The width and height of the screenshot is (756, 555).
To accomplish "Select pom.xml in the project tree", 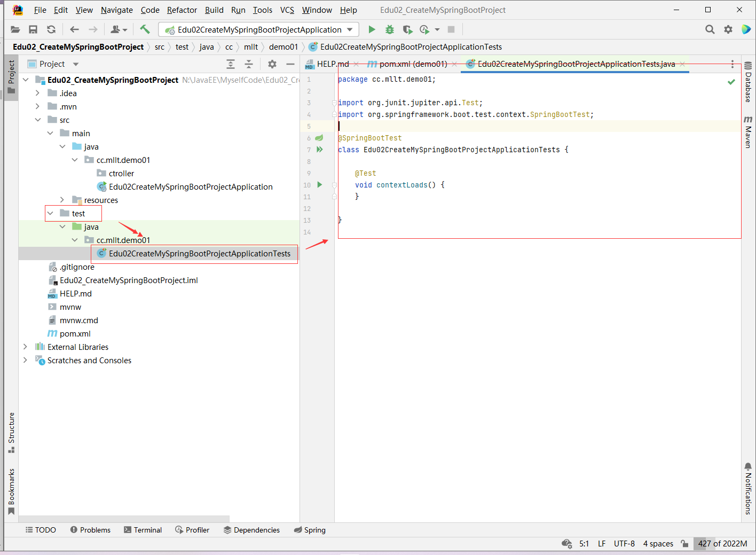I will tap(75, 333).
